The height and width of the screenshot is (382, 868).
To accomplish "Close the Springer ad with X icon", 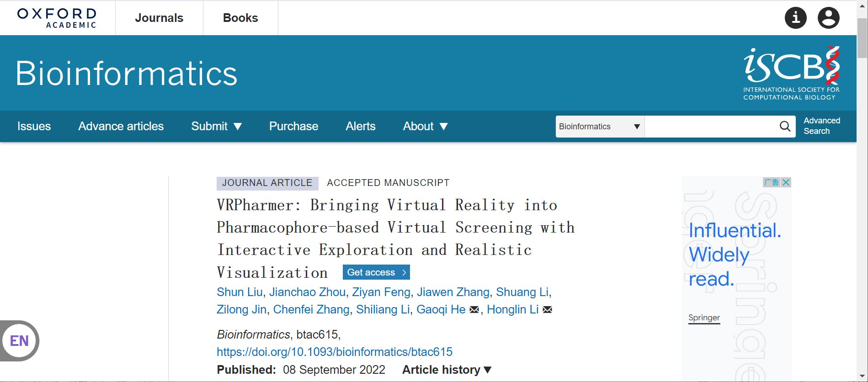I will click(x=786, y=182).
